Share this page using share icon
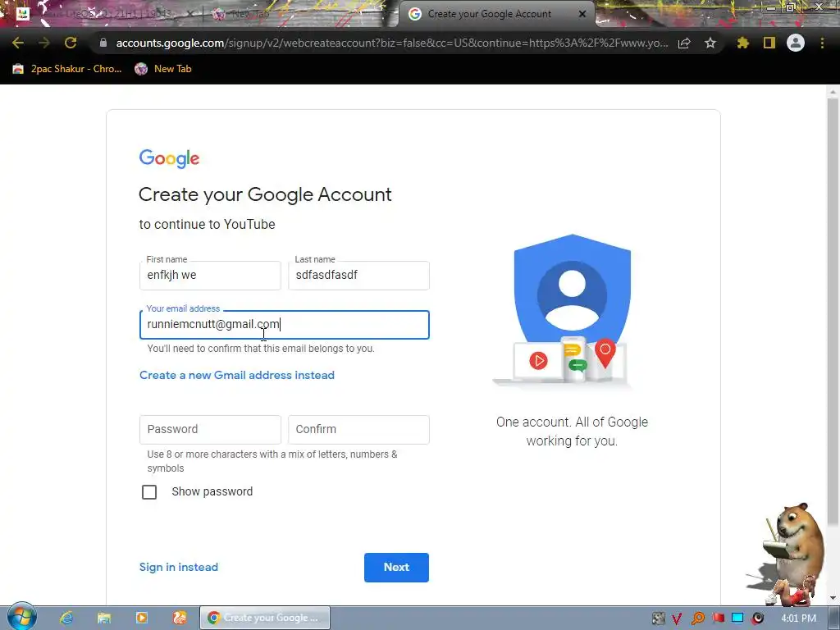The image size is (840, 630). [x=684, y=43]
